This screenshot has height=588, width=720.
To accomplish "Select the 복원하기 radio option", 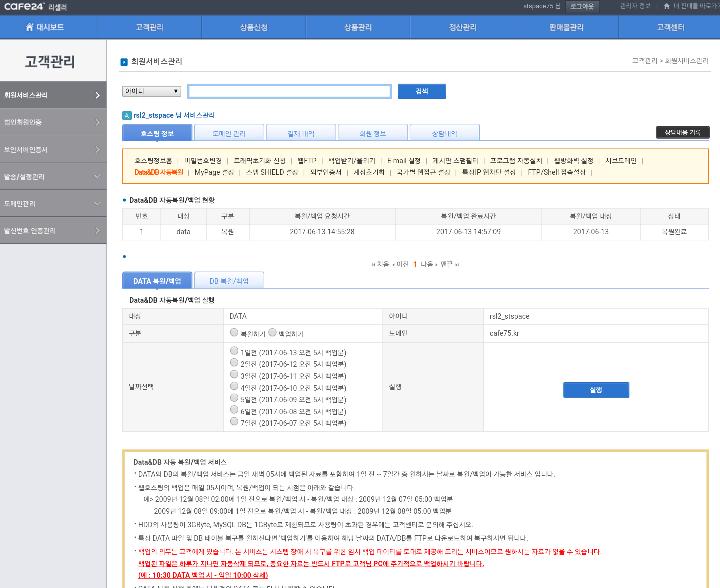I will [x=234, y=332].
